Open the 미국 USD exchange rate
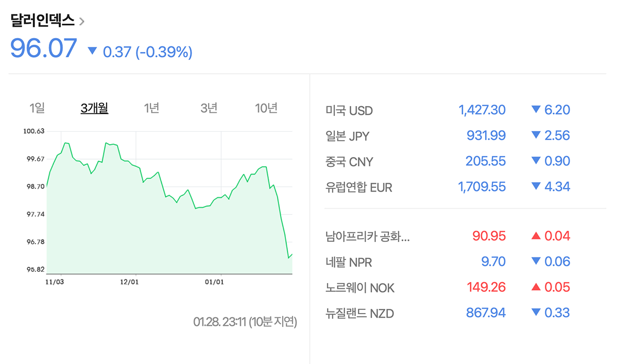 tap(349, 111)
